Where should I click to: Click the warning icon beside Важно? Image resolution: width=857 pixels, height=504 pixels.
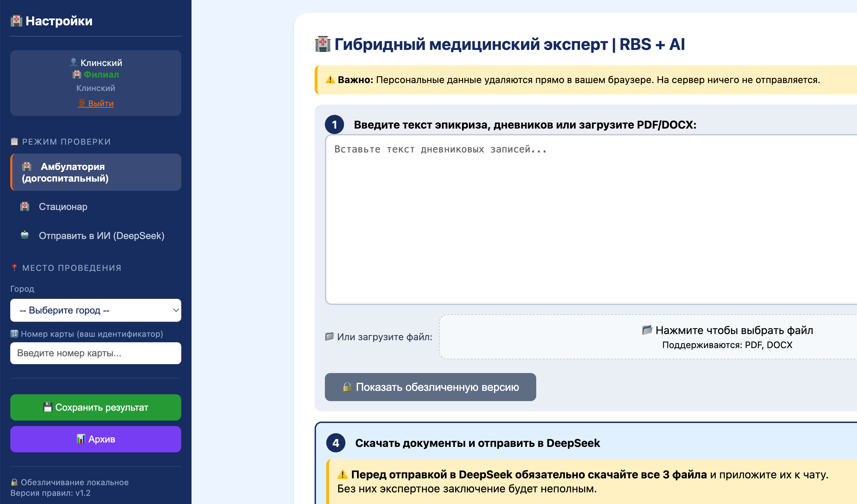330,80
